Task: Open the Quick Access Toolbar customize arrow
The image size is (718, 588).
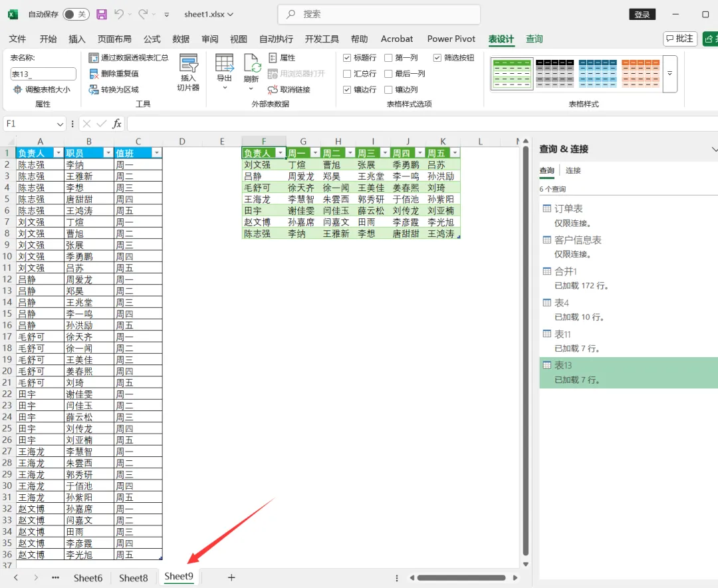Action: tap(167, 15)
